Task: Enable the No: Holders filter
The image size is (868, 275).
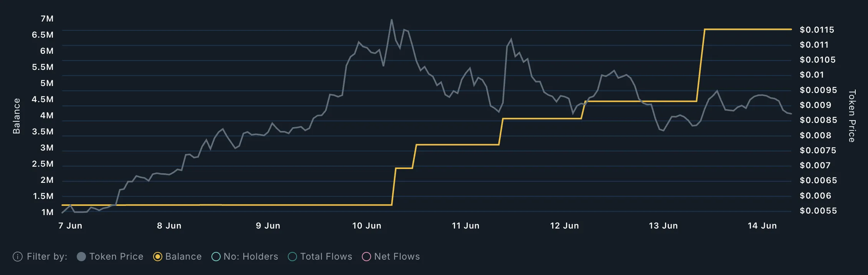Action: (x=216, y=257)
